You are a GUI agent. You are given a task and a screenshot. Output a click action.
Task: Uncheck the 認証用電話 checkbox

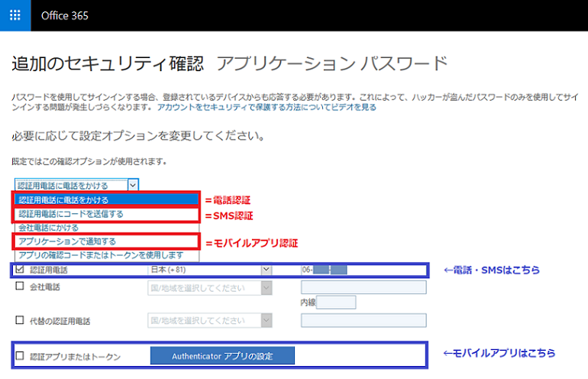(20, 270)
